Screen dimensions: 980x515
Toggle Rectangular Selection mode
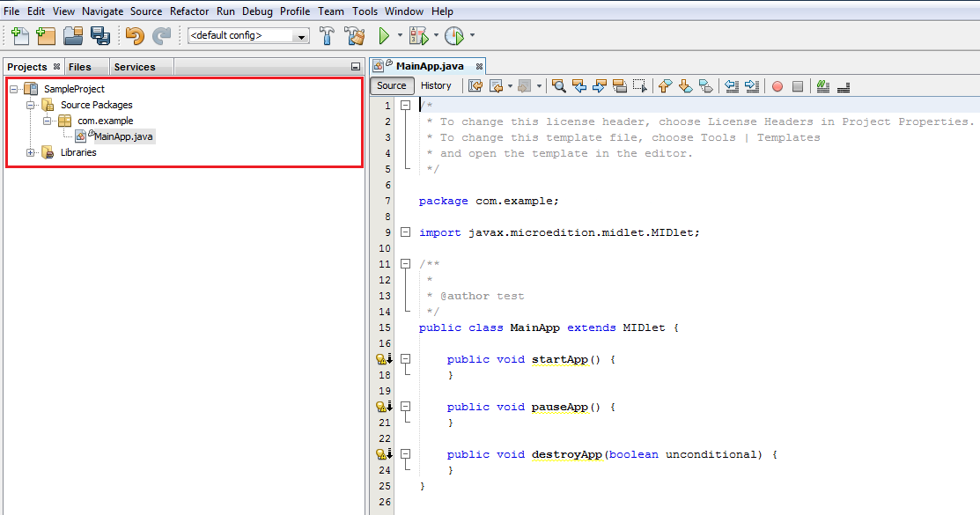pos(640,86)
